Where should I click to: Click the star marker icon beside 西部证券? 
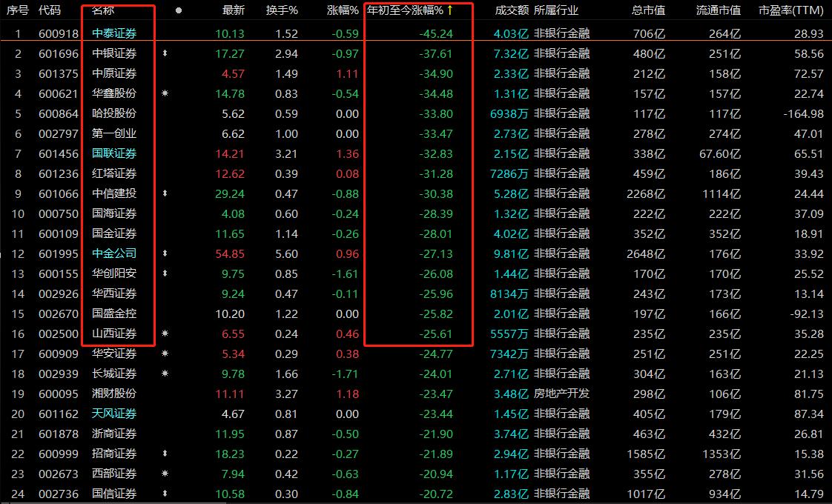[165, 474]
